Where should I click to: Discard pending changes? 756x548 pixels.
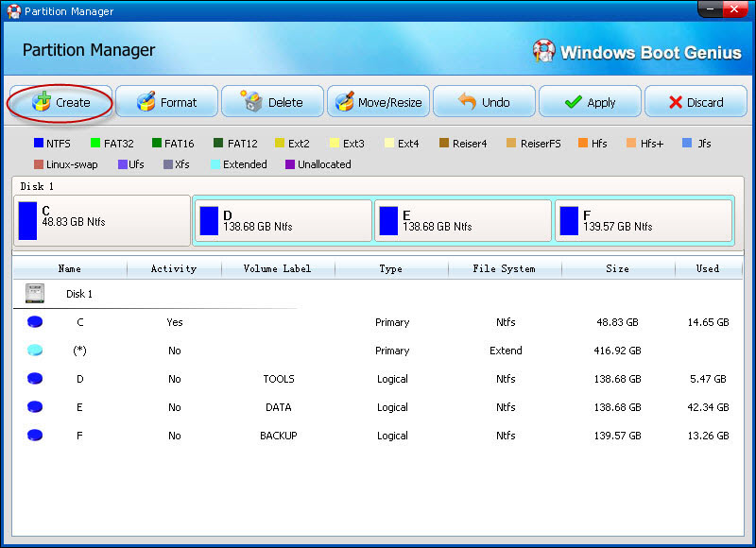coord(696,102)
